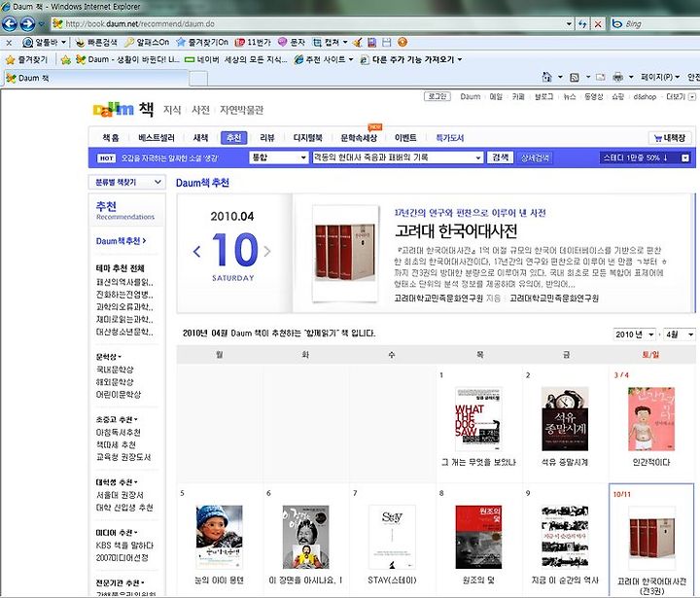This screenshot has width=700, height=598.
Task: Open a new browser tab
Action: [x=198, y=78]
